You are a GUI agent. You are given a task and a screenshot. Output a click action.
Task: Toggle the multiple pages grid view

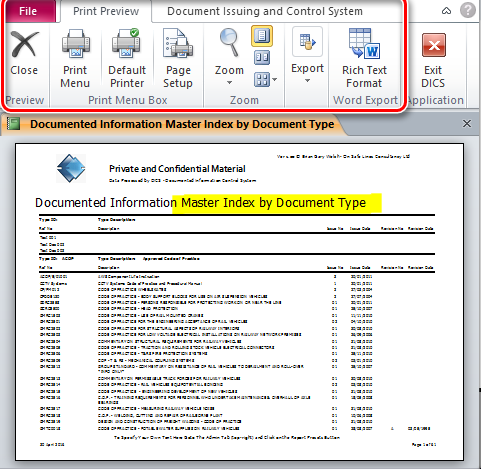(x=262, y=80)
